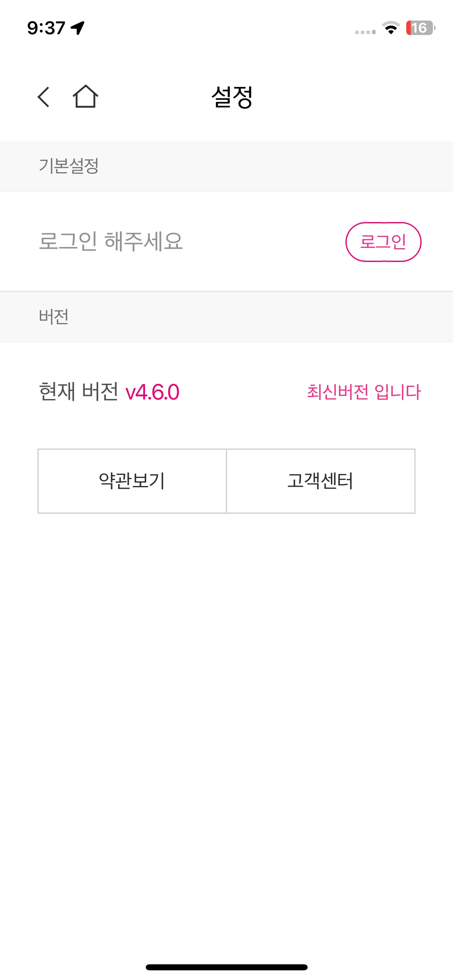Screen dimensions: 453x980
Task: Tap the 로그인 해주세요 prompt text
Action: (x=111, y=241)
